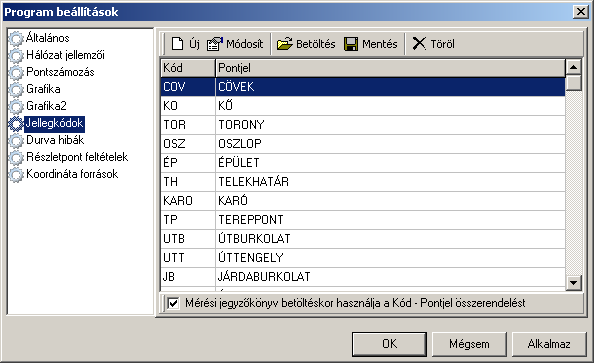Viewport: 594px width, 363px height.
Task: Click the code table scrollbar thumb
Action: [574, 82]
